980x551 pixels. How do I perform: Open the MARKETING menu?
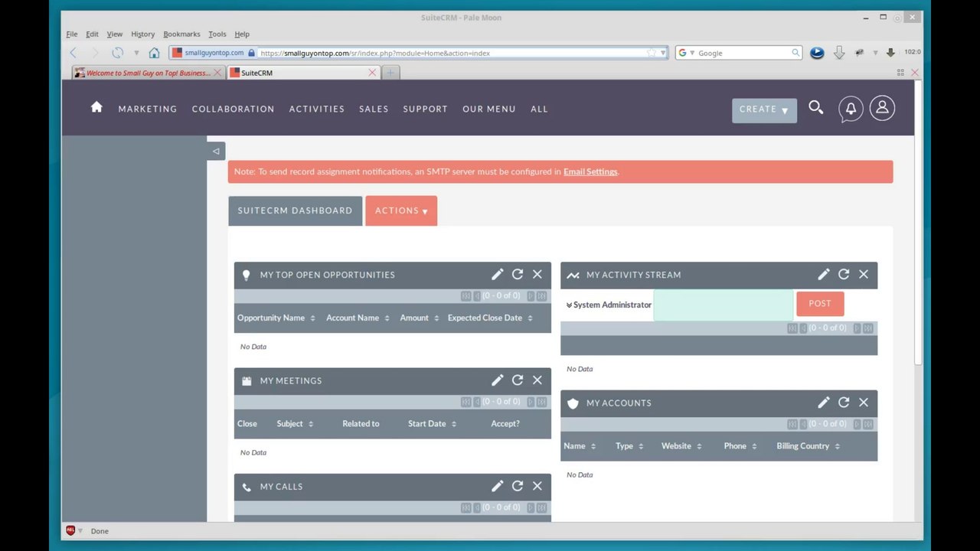click(x=148, y=109)
